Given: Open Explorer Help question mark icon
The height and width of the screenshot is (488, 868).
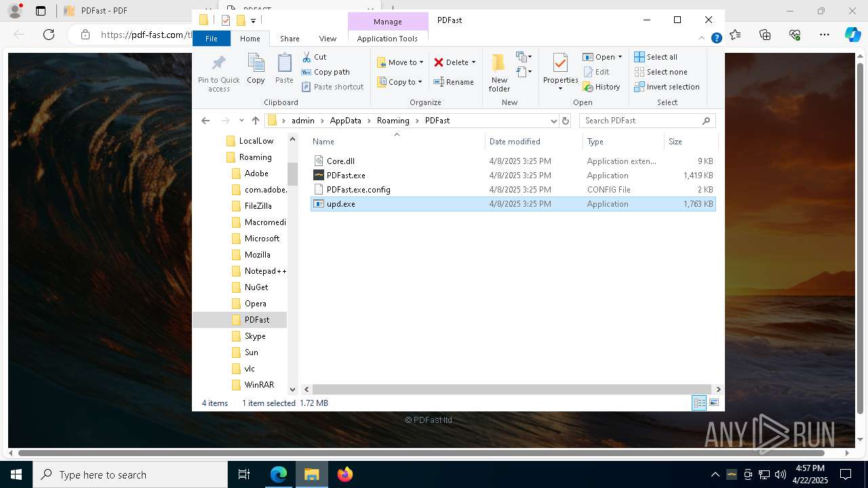Looking at the screenshot, I should click(716, 39).
